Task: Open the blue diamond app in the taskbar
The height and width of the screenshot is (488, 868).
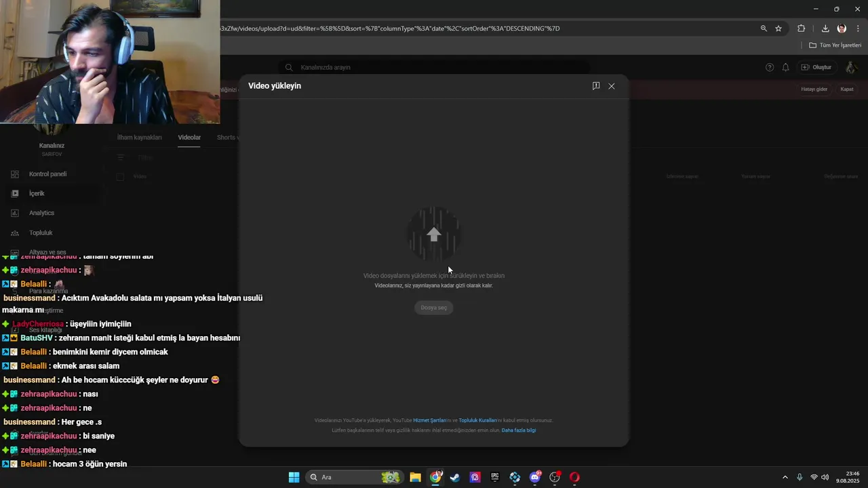Action: (515, 477)
